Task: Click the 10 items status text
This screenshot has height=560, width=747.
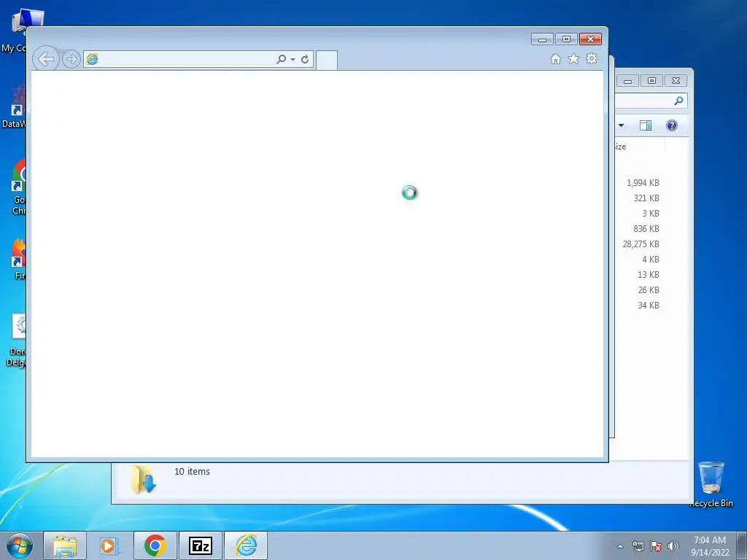Action: pyautogui.click(x=192, y=472)
